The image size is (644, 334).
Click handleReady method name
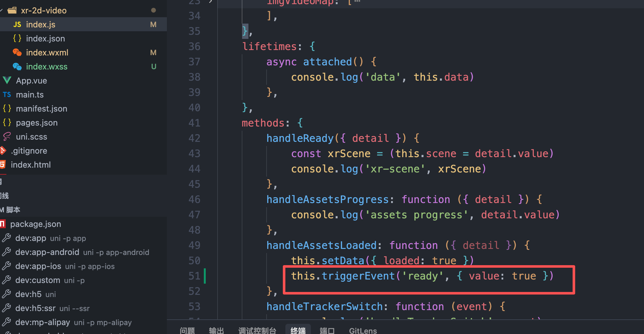tap(300, 138)
